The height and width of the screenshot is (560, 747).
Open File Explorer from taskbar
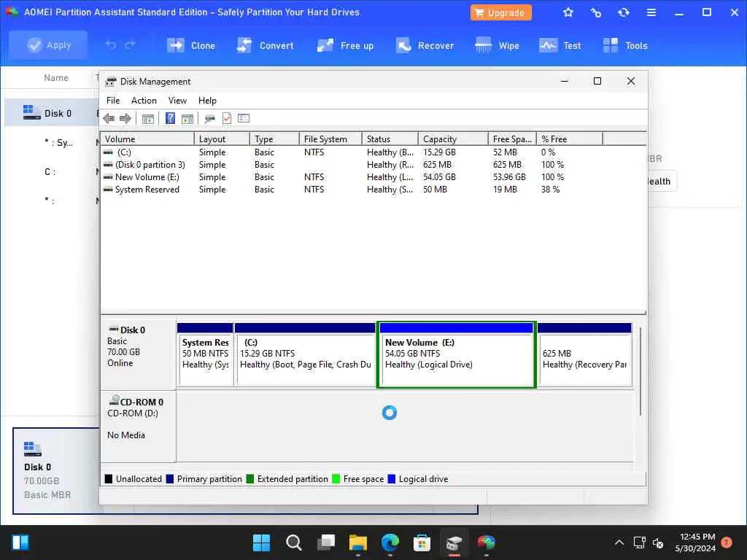[357, 542]
